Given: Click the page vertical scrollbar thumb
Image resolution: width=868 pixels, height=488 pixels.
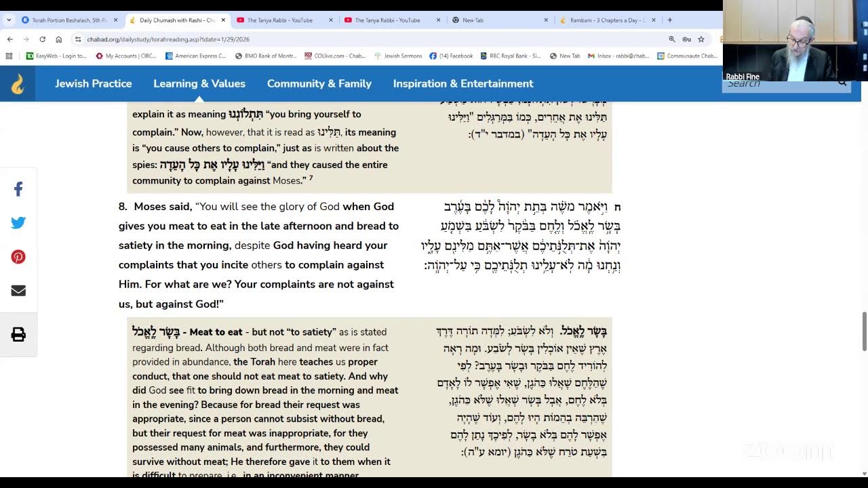Looking at the screenshot, I should pos(864,331).
